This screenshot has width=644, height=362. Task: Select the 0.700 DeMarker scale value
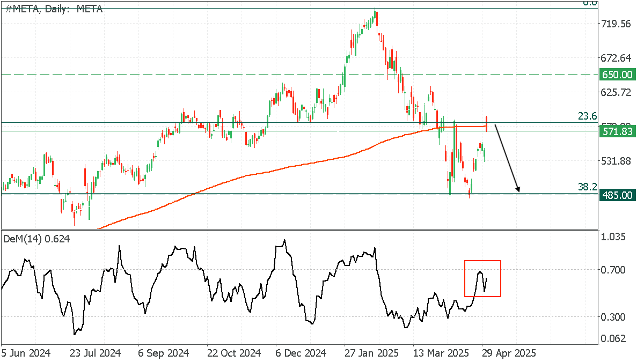pyautogui.click(x=613, y=269)
